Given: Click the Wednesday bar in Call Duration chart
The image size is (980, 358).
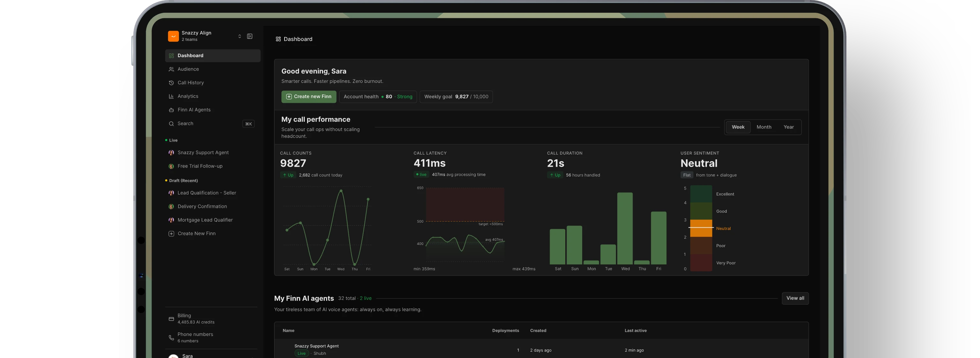Looking at the screenshot, I should 625,229.
